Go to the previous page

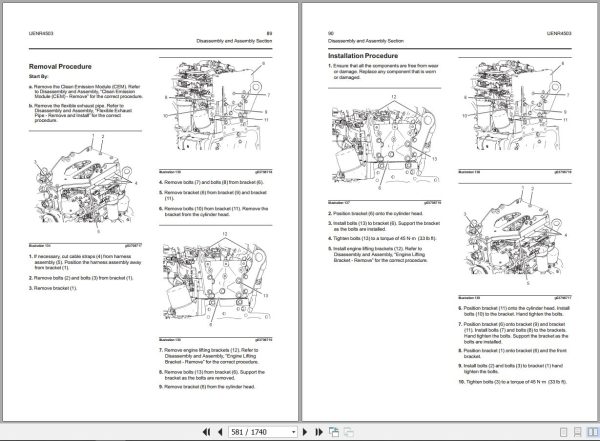[220, 432]
